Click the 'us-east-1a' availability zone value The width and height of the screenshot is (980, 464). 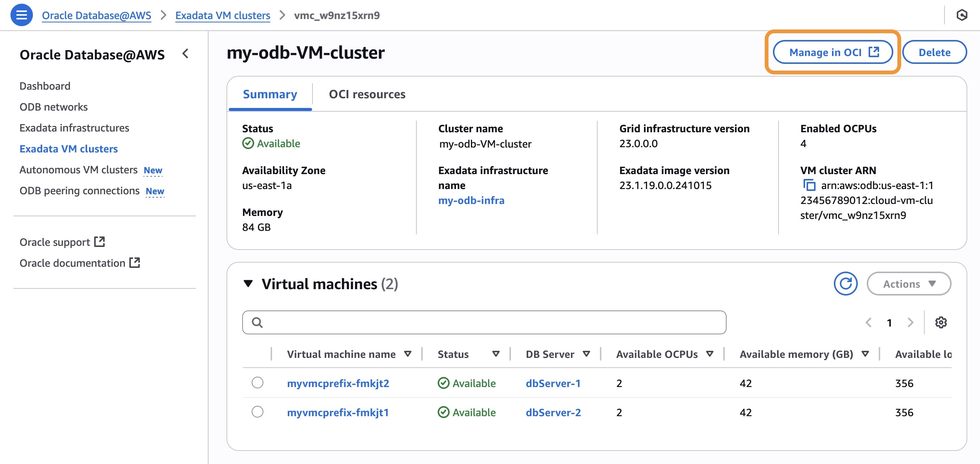coord(267,185)
